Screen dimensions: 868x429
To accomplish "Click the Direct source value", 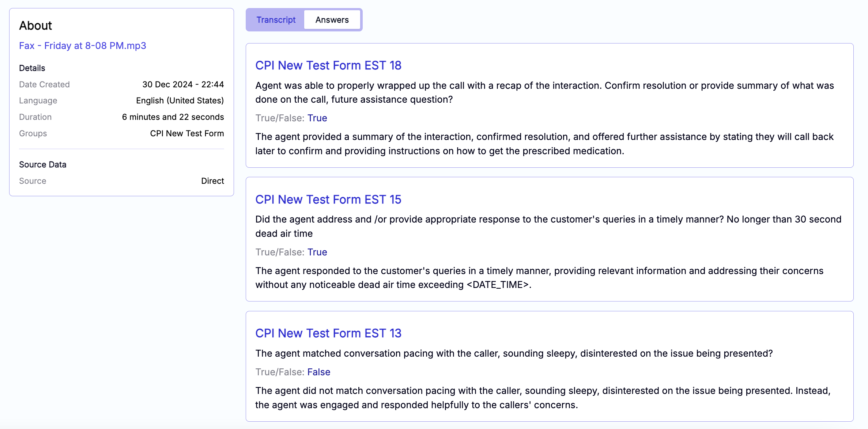I will [212, 181].
